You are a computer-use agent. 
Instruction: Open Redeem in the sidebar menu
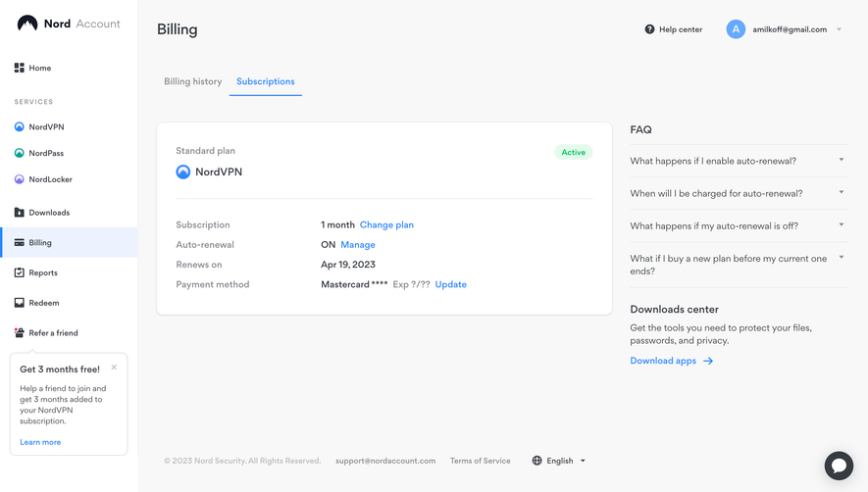point(44,303)
